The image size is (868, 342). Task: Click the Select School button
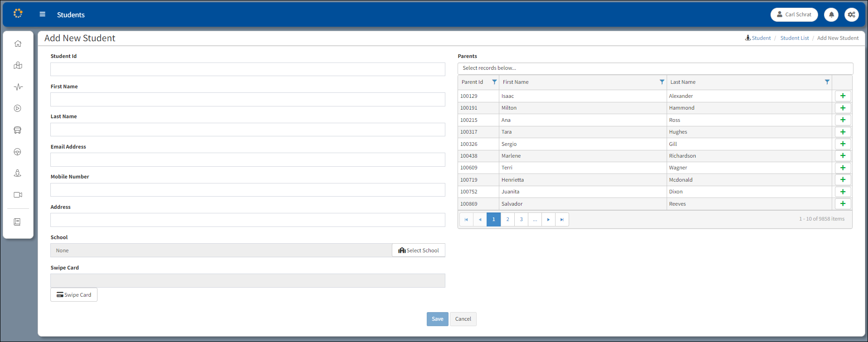[x=419, y=250]
